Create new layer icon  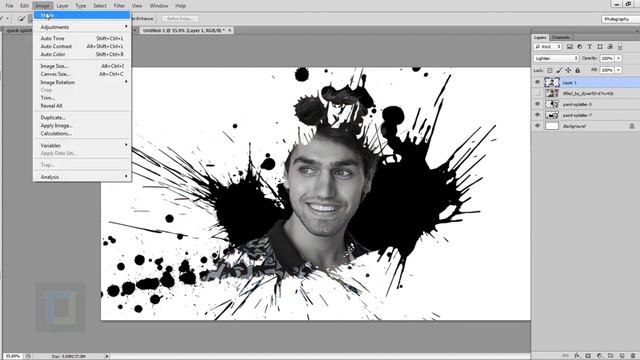point(622,356)
